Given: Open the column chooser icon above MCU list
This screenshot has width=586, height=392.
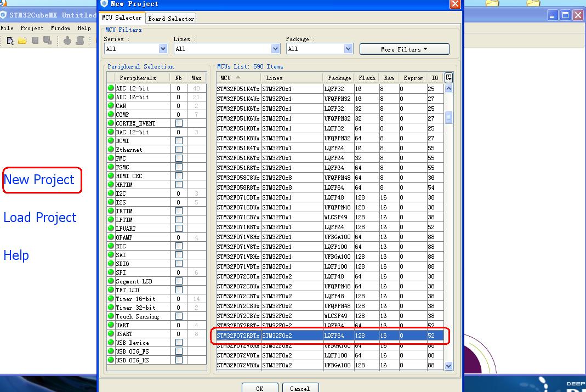Looking at the screenshot, I should click(x=448, y=77).
